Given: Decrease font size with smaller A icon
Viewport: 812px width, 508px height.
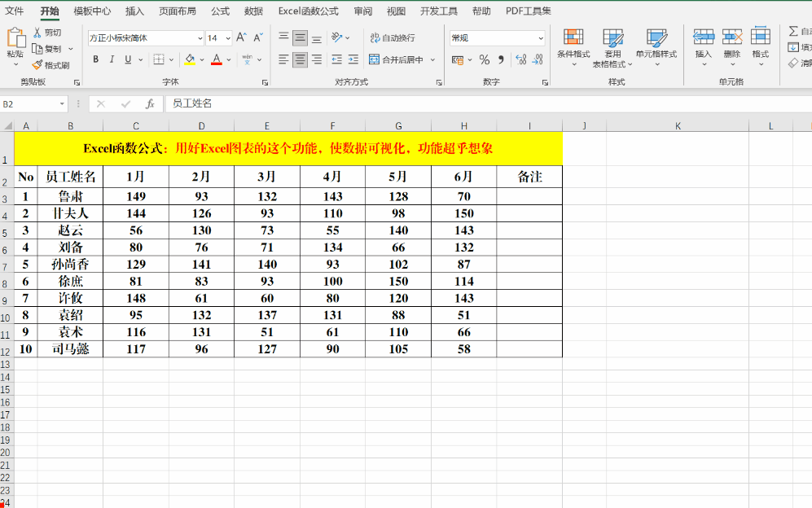Looking at the screenshot, I should point(258,37).
